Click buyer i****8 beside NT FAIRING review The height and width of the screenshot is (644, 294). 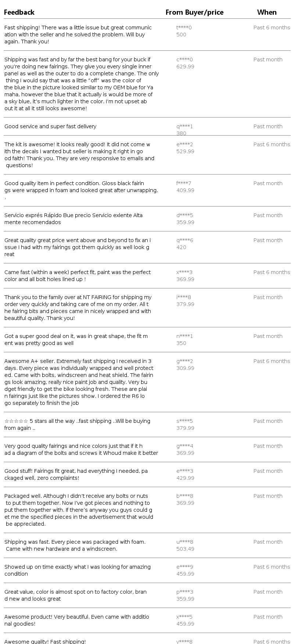184,297
